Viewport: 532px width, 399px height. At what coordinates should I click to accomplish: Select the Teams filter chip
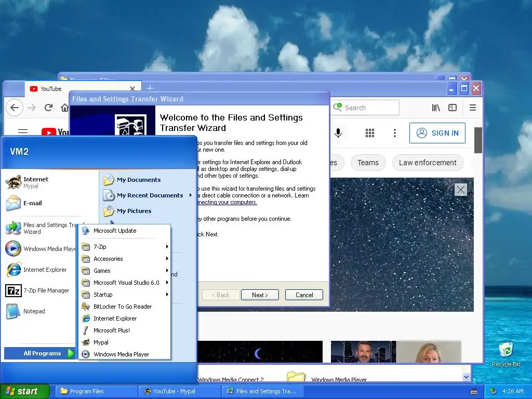point(368,163)
